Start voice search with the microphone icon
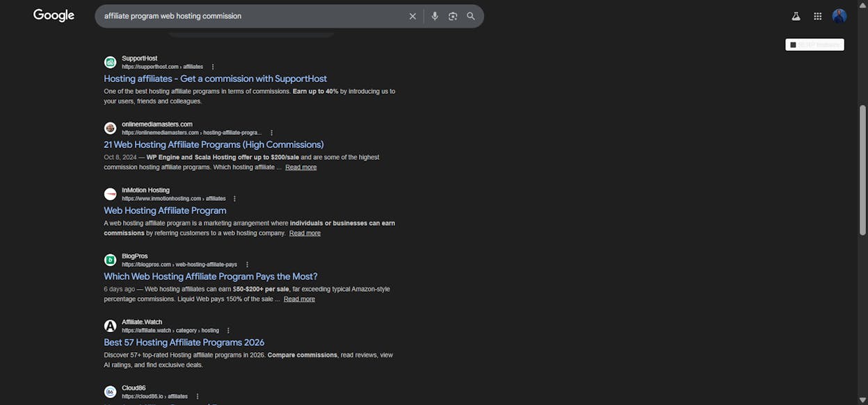868x405 pixels. [435, 16]
